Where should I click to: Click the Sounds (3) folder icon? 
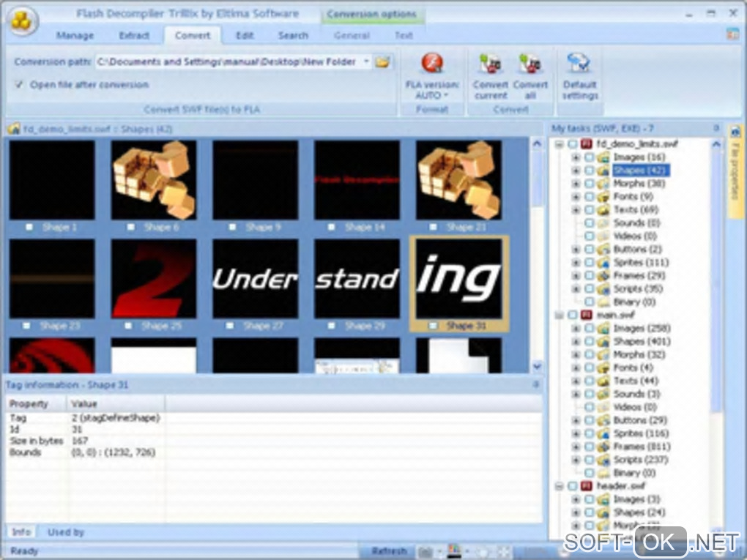point(603,394)
